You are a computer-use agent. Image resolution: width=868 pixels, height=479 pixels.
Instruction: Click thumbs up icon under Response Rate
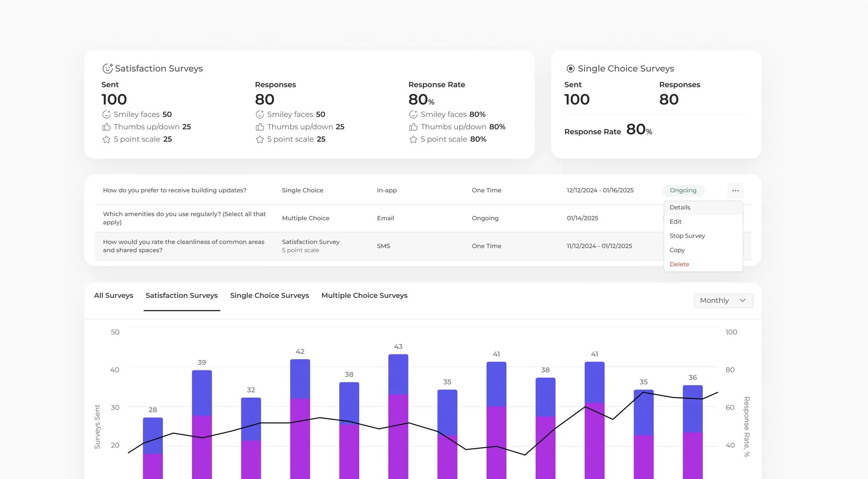coord(413,127)
